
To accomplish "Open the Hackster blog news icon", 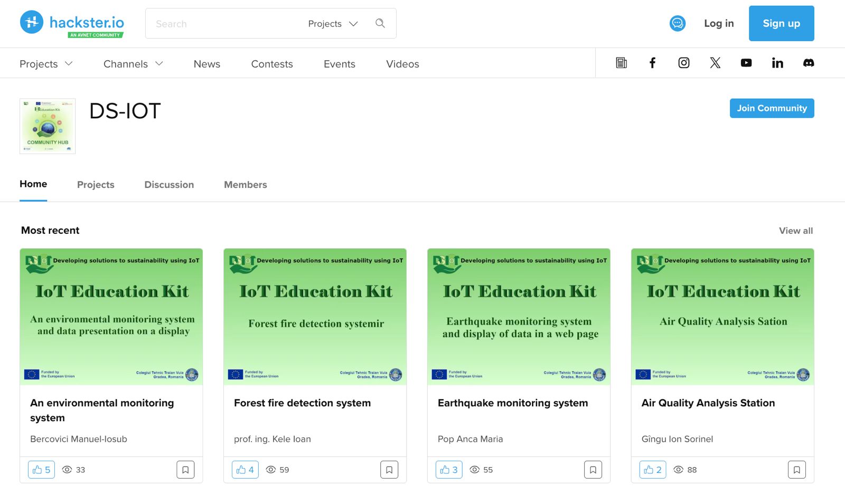I will [x=622, y=63].
